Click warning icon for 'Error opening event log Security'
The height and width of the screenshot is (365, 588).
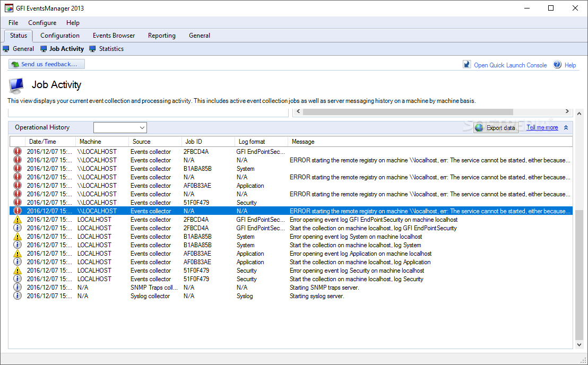tap(18, 271)
